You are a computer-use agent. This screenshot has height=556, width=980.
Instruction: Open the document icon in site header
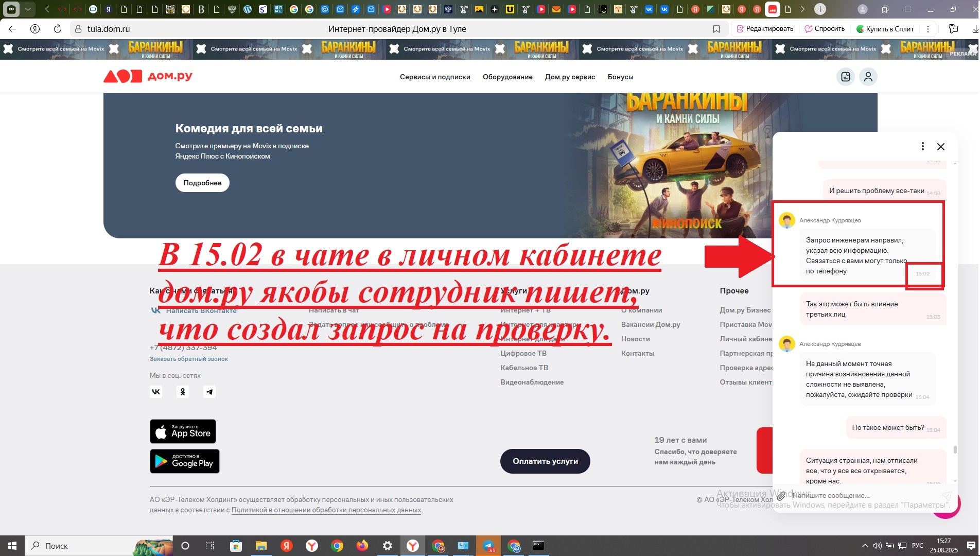tap(846, 77)
